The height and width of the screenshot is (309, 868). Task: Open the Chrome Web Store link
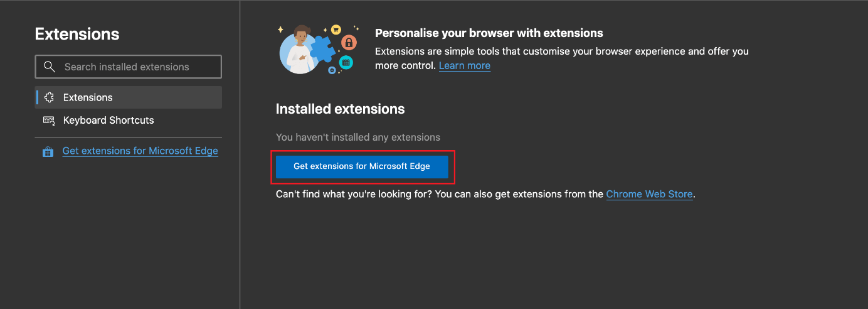649,194
